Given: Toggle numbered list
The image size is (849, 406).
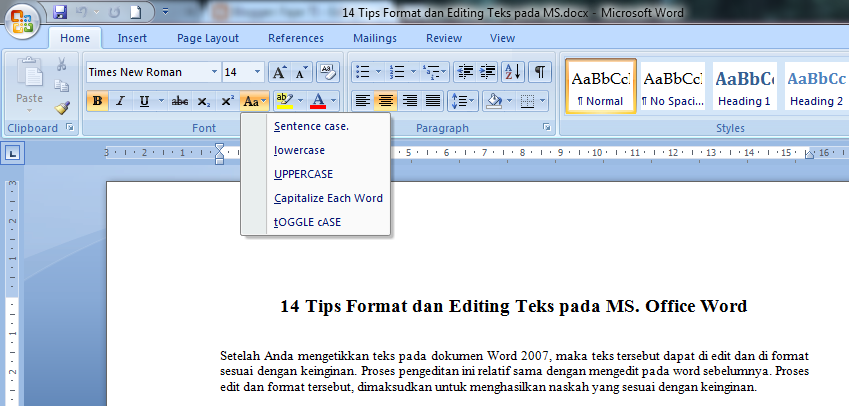Looking at the screenshot, I should click(398, 72).
